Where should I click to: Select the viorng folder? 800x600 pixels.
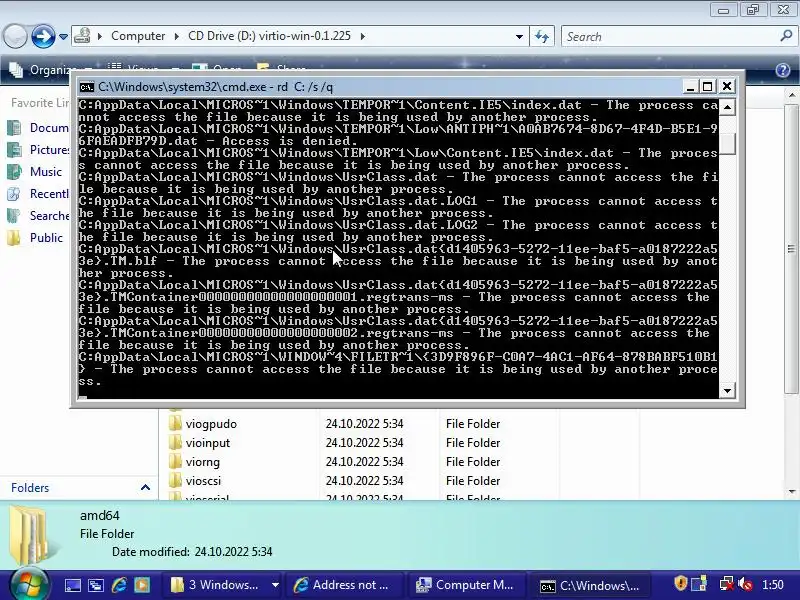(x=203, y=462)
